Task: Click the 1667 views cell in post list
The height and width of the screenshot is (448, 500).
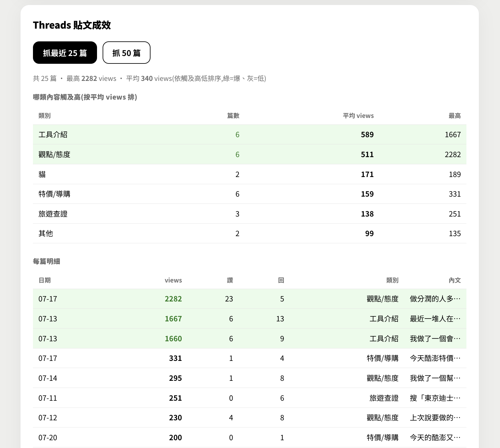Action: (173, 319)
